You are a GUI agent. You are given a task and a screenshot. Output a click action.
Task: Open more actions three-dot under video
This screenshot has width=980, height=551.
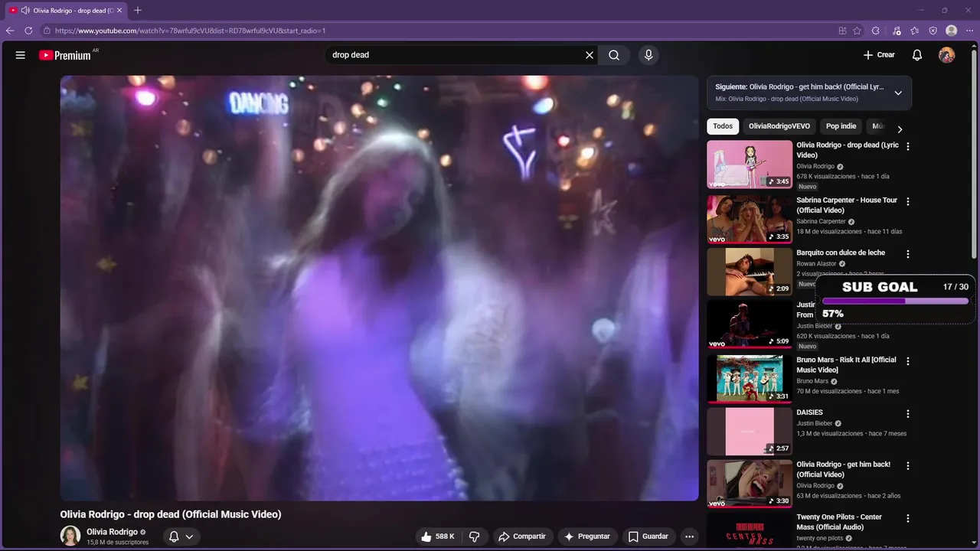click(x=690, y=536)
